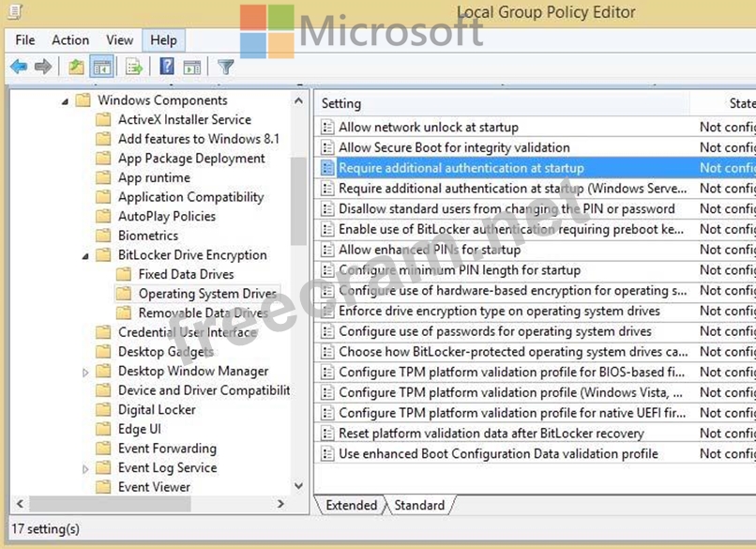Select 'Enable use of BitLocker authentication requiring preboot' setting
The height and width of the screenshot is (549, 756).
511,229
